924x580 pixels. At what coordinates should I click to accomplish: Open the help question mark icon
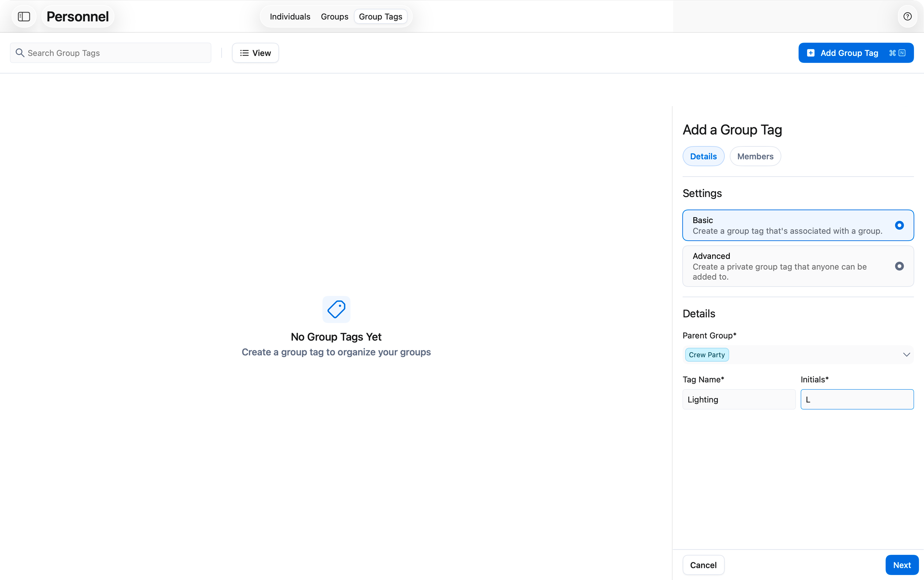tap(907, 16)
